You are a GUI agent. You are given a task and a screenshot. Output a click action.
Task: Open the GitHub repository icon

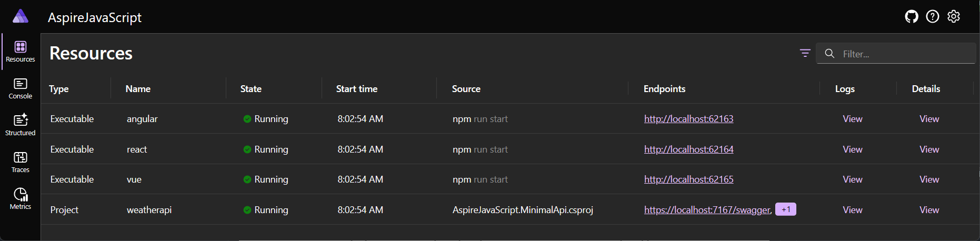(x=911, y=17)
